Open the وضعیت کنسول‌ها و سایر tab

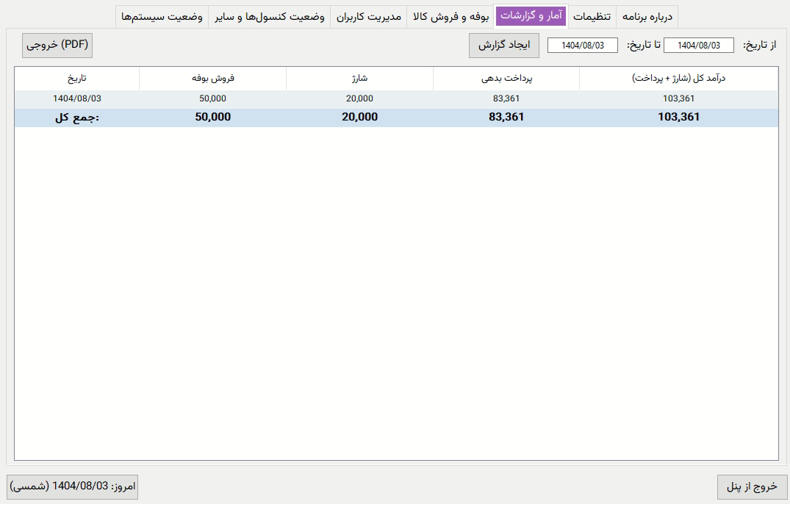pos(270,16)
